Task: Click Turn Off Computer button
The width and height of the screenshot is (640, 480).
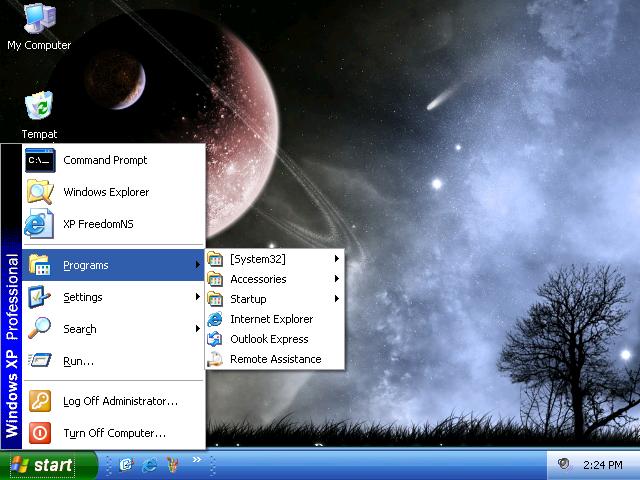Action: pos(114,433)
